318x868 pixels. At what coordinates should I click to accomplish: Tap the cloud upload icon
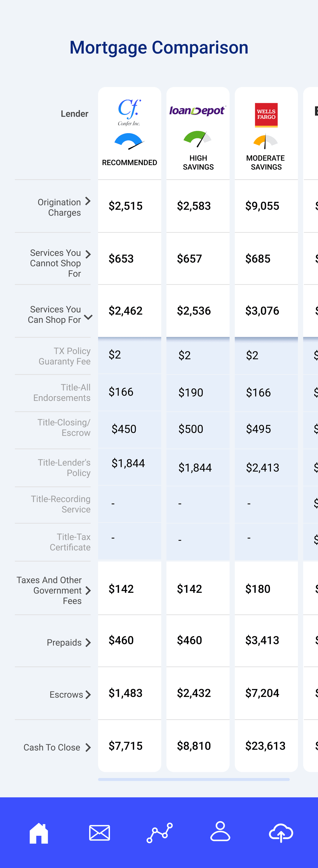[x=281, y=833]
